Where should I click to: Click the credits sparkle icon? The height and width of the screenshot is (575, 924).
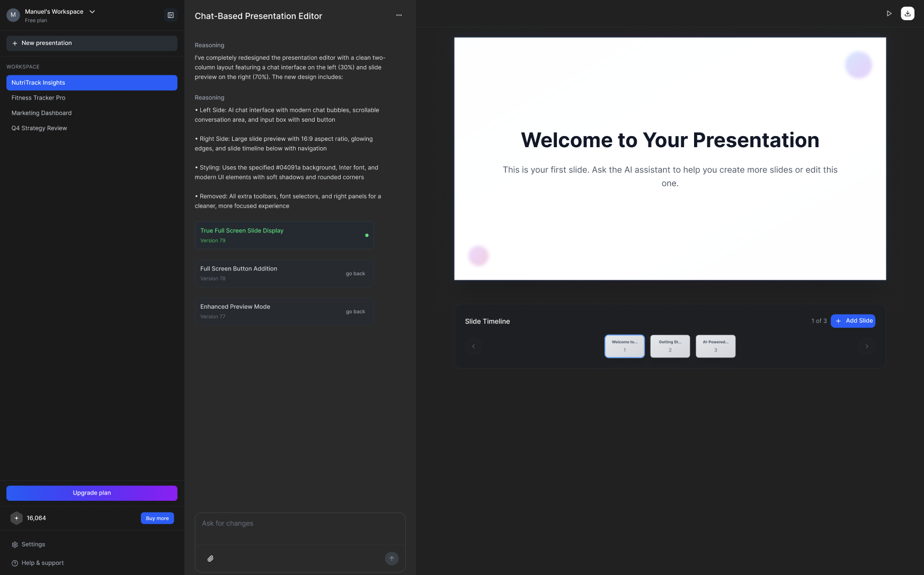click(x=16, y=518)
